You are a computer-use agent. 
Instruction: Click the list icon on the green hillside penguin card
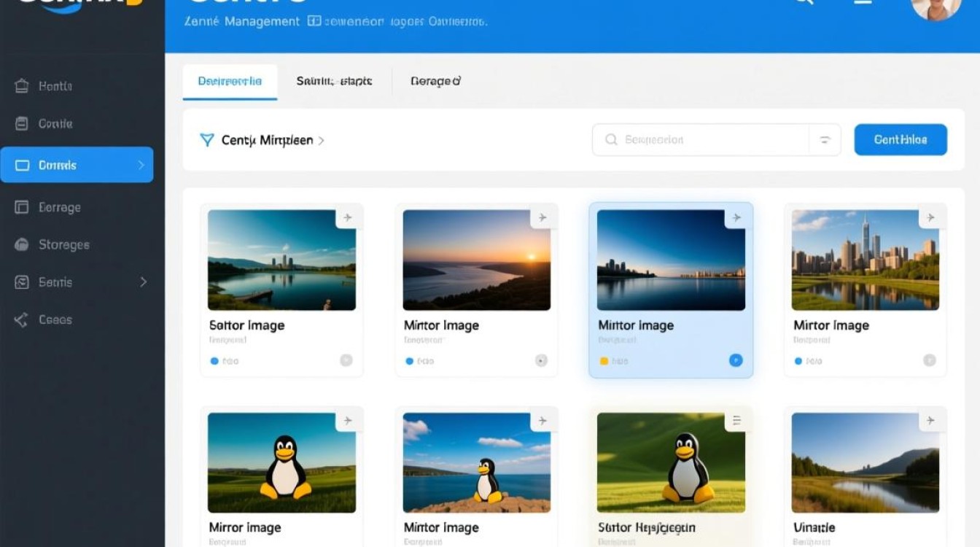tap(736, 421)
